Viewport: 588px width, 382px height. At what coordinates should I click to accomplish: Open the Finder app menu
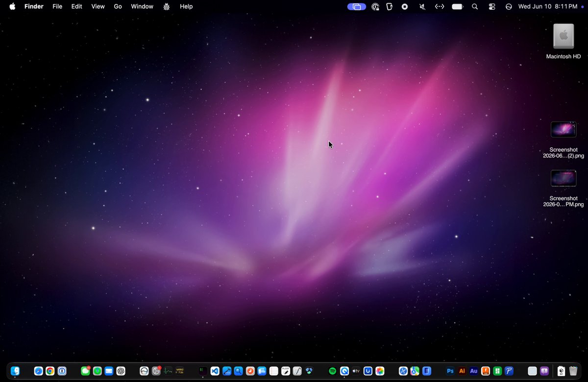tap(34, 6)
